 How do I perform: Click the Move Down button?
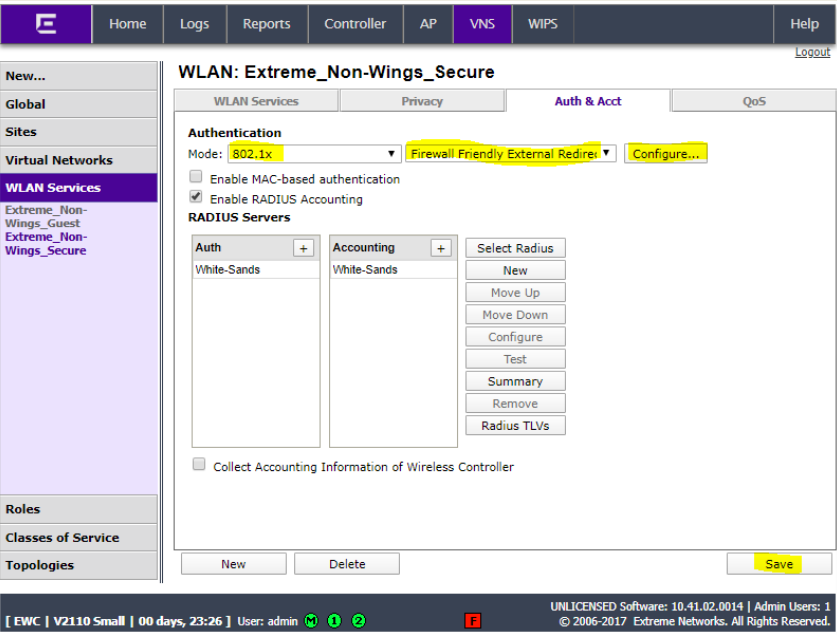(x=515, y=315)
